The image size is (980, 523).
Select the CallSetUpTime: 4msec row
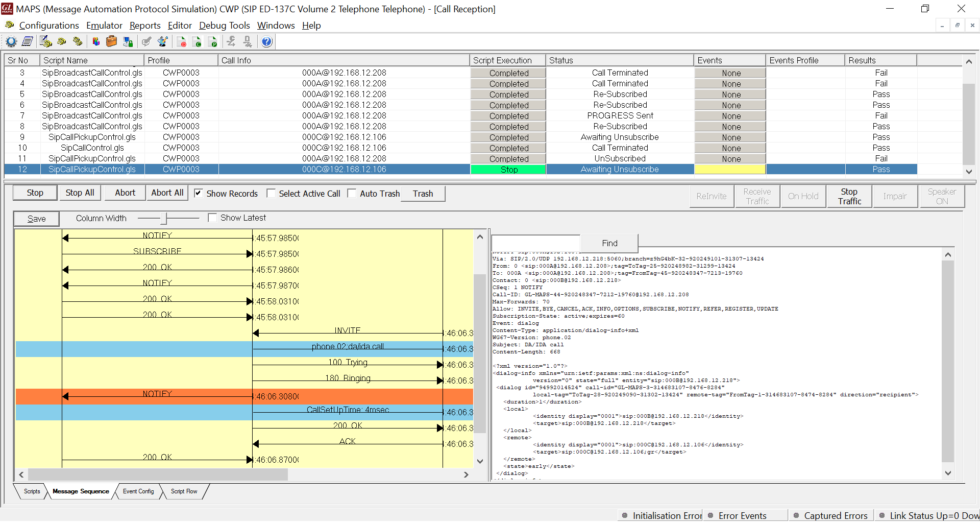(244, 412)
